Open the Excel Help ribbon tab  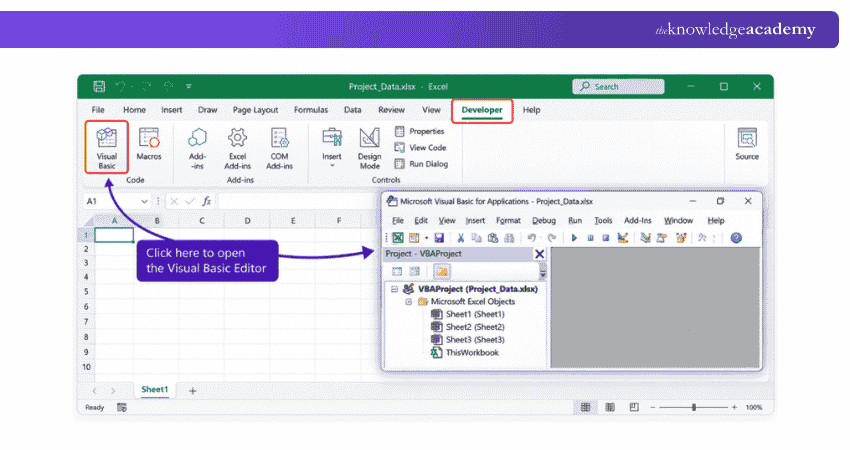pos(531,110)
